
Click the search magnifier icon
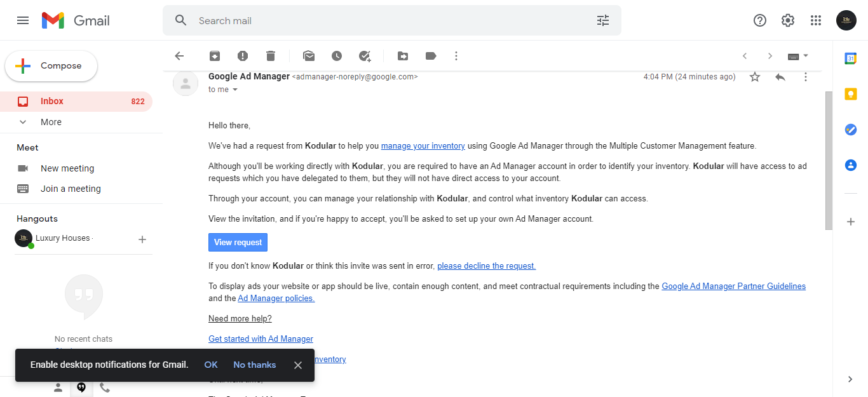pos(181,20)
